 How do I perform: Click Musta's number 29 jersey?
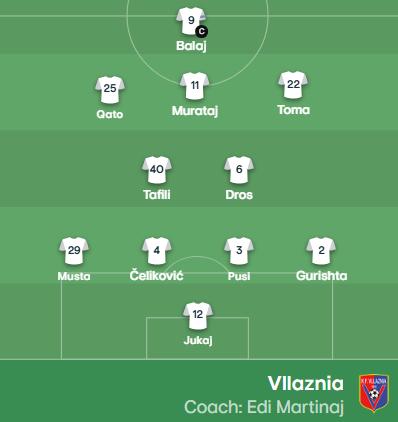pyautogui.click(x=74, y=251)
